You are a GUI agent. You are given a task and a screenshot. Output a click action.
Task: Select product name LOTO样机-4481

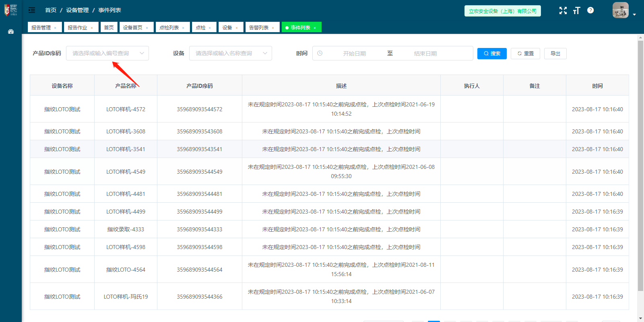[126, 194]
